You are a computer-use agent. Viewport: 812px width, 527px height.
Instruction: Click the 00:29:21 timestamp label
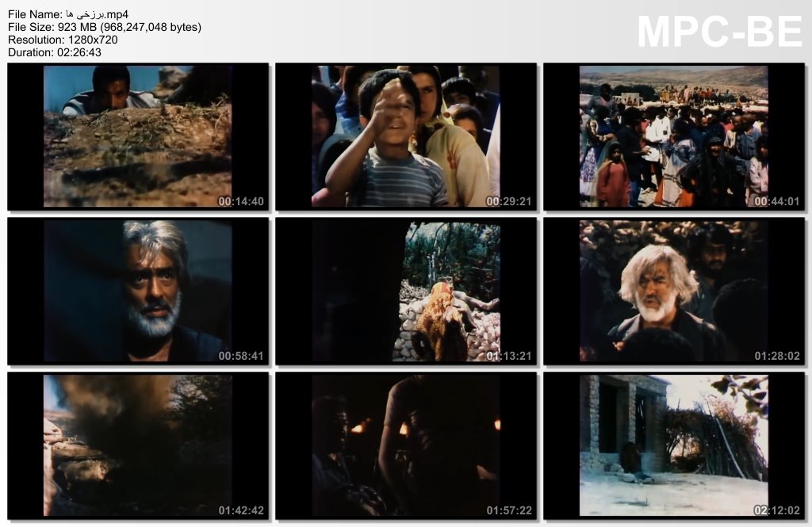tap(508, 201)
